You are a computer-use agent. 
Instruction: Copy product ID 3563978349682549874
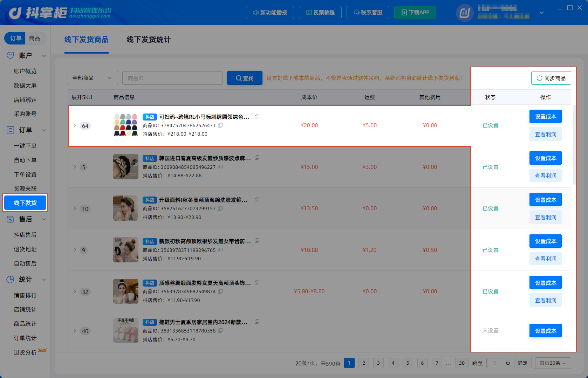tap(220, 291)
